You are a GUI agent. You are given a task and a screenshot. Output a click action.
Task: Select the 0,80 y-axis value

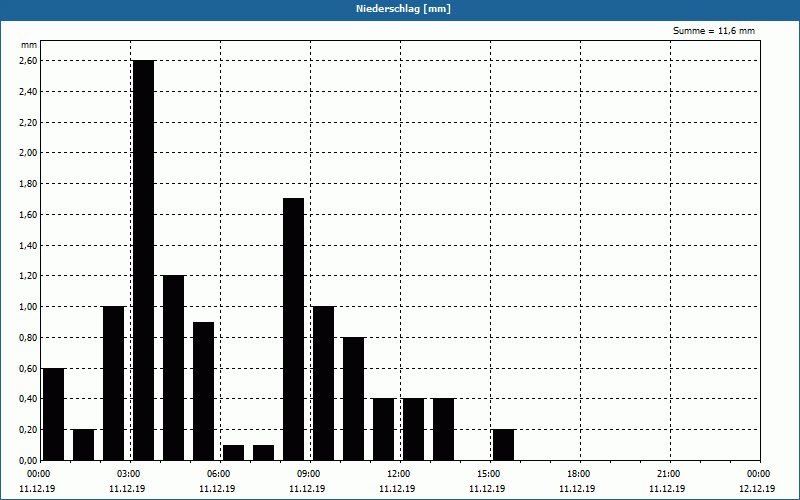point(28,338)
